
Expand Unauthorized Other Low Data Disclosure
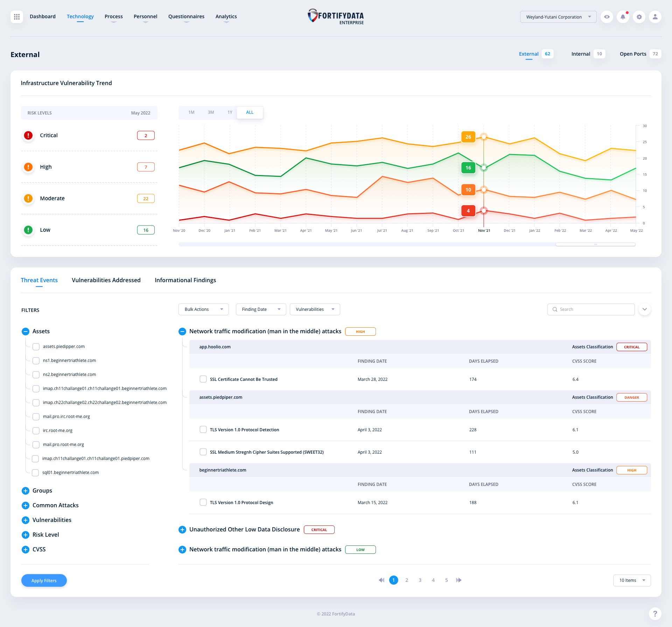click(x=182, y=529)
